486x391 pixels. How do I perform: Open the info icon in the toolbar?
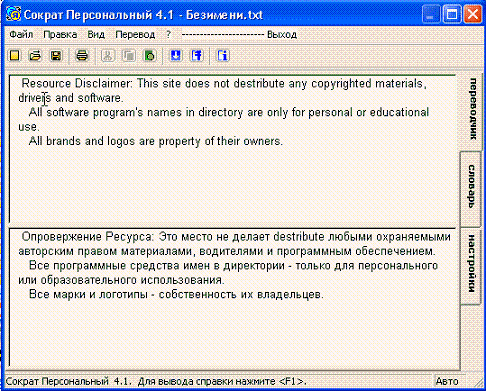[x=223, y=56]
